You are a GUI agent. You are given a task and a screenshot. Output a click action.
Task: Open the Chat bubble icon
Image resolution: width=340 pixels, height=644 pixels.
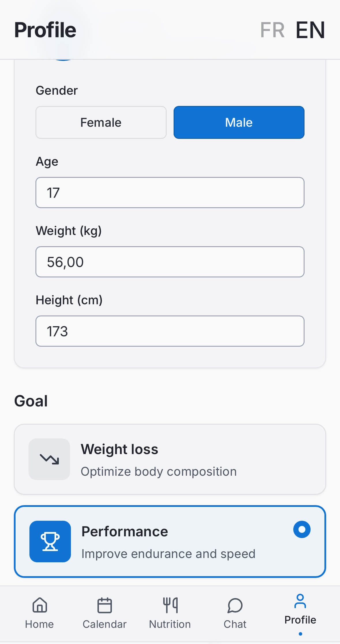coord(235,605)
